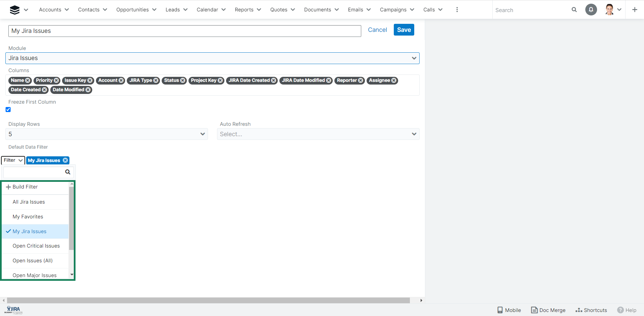Clear the My Jira Issues filter chip
The width and height of the screenshot is (644, 316).
point(65,160)
